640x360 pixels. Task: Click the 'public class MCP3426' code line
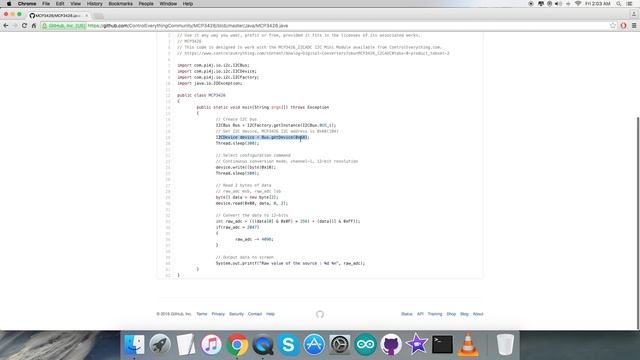(201, 95)
